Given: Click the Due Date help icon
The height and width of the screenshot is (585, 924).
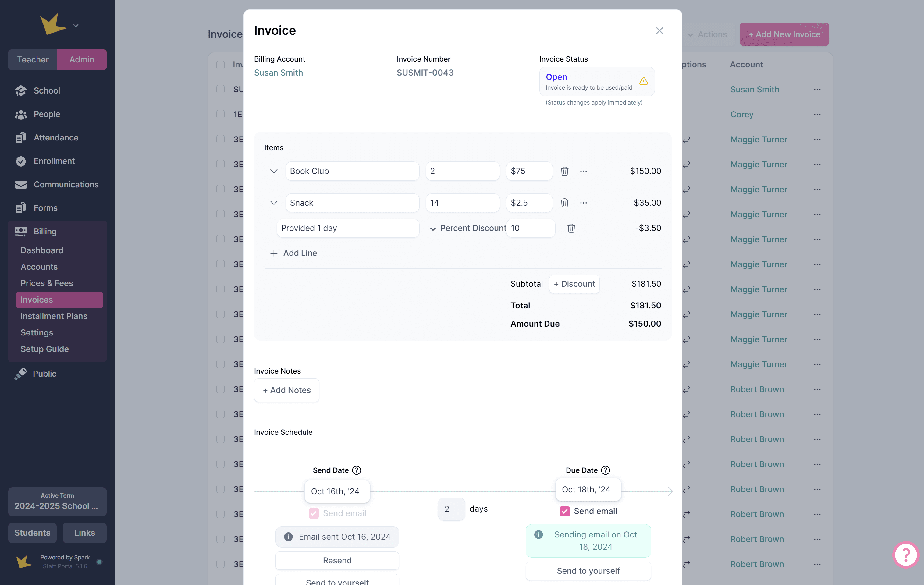Looking at the screenshot, I should tap(605, 470).
